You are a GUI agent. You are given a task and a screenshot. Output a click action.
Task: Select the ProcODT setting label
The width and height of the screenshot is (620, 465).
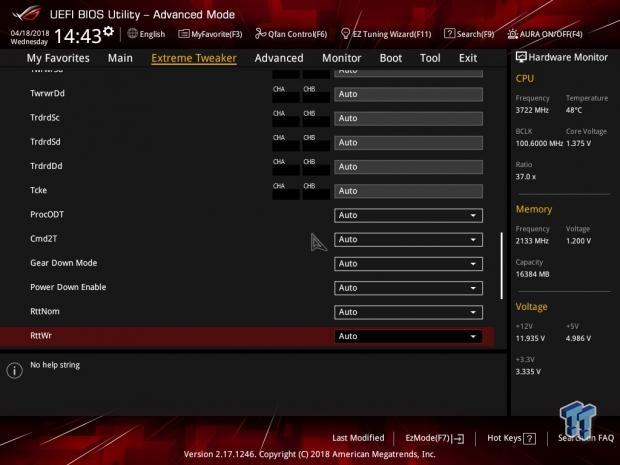pos(47,214)
